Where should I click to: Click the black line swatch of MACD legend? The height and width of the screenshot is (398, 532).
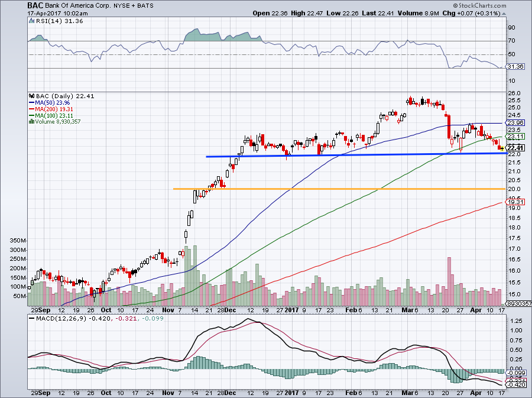pos(32,319)
